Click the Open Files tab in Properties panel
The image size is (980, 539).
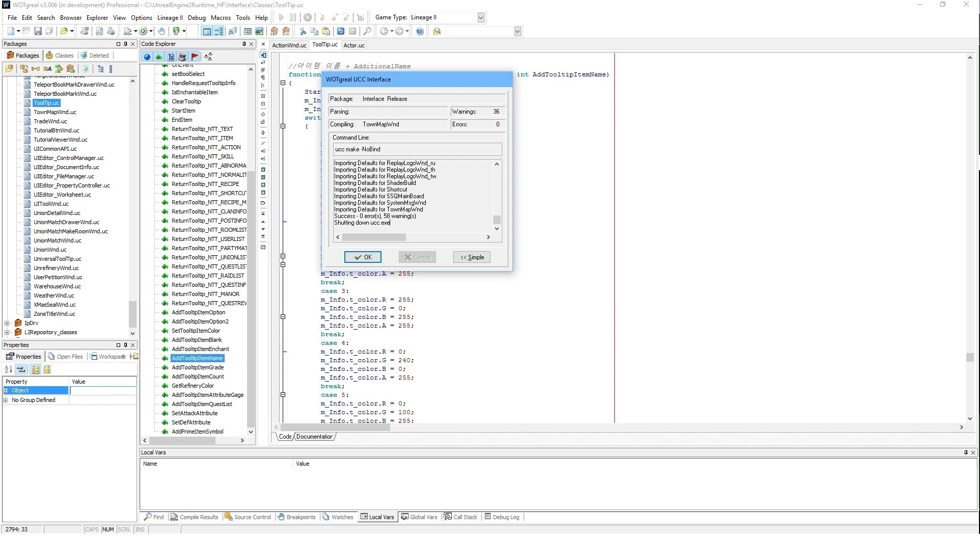coord(65,357)
